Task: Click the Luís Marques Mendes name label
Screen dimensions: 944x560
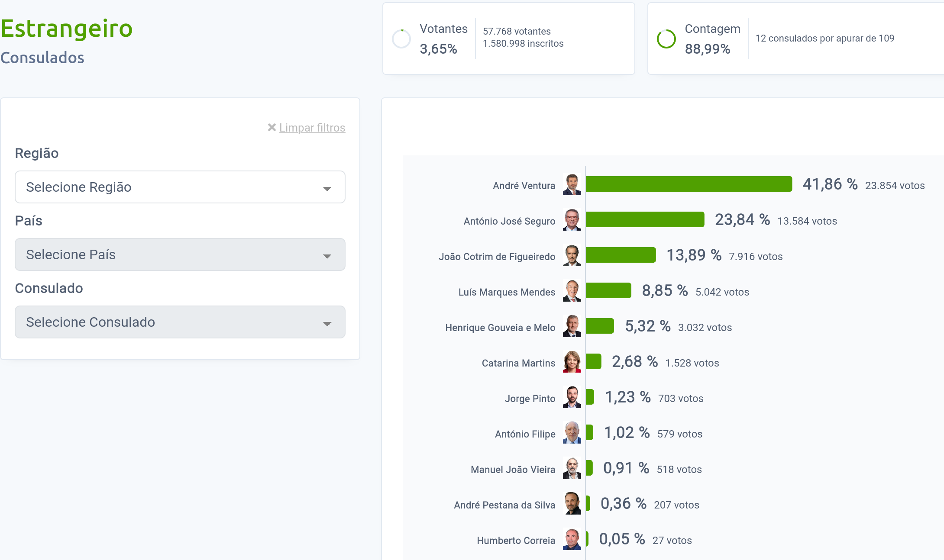Action: click(506, 292)
